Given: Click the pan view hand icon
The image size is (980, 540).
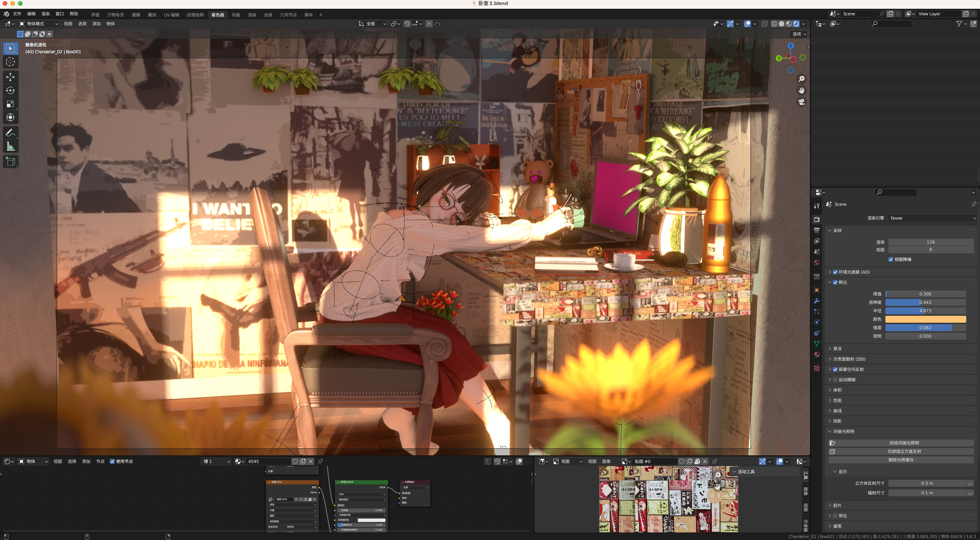Looking at the screenshot, I should tap(801, 90).
